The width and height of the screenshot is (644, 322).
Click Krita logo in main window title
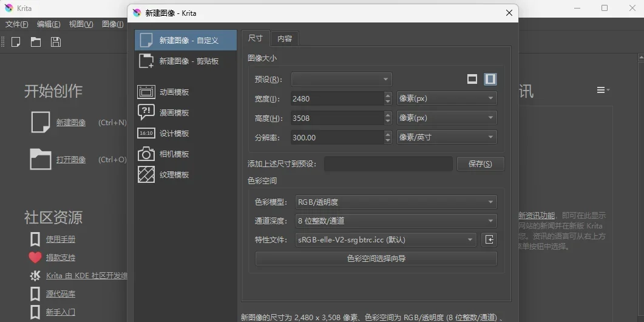pos(8,8)
